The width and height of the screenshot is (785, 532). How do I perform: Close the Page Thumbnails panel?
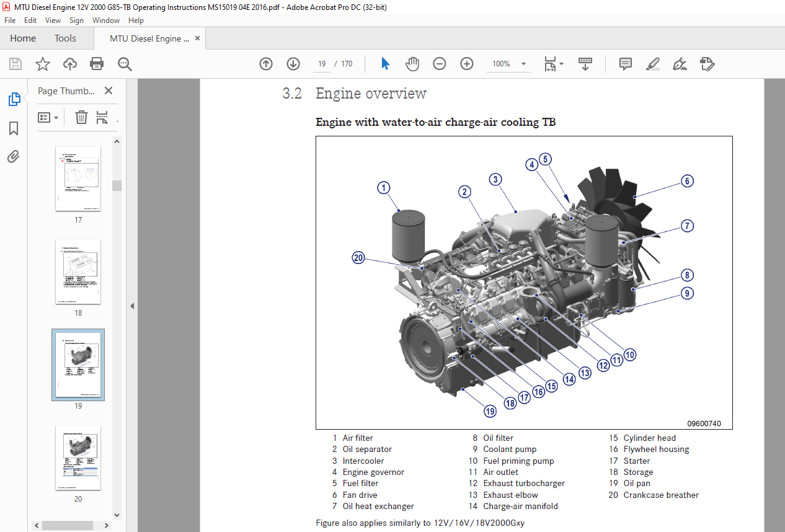[109, 91]
